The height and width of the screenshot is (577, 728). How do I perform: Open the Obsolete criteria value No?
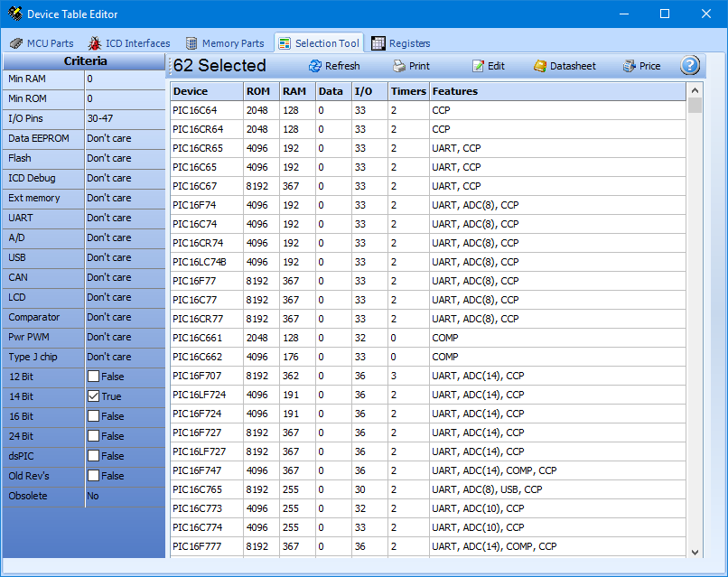(126, 496)
